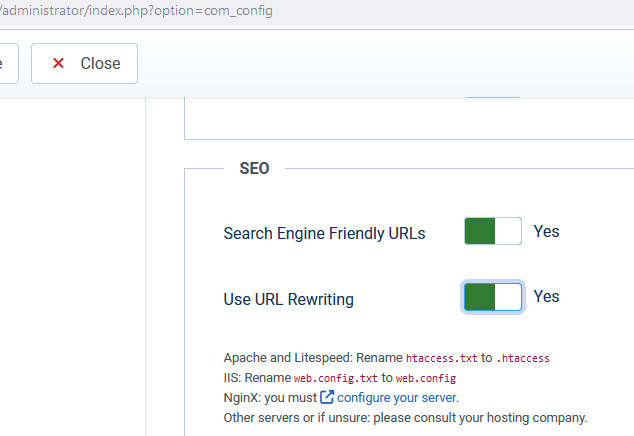Click the web.config.txt code text
The image size is (634, 436).
pos(336,378)
